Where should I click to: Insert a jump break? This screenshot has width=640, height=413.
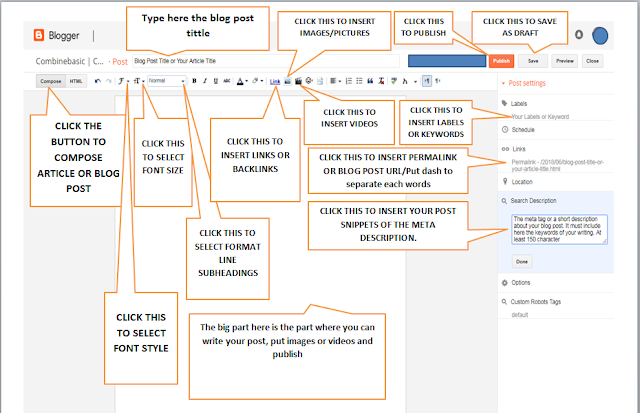pos(320,81)
